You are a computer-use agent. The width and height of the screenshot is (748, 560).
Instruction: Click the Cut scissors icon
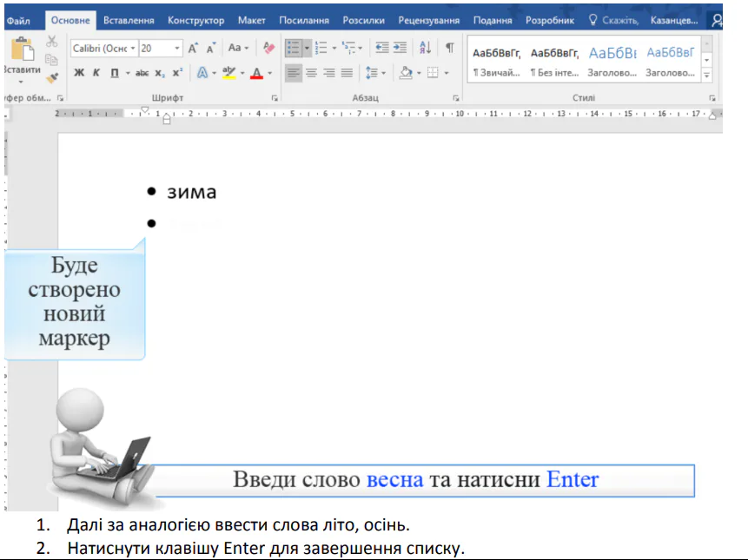[x=51, y=42]
